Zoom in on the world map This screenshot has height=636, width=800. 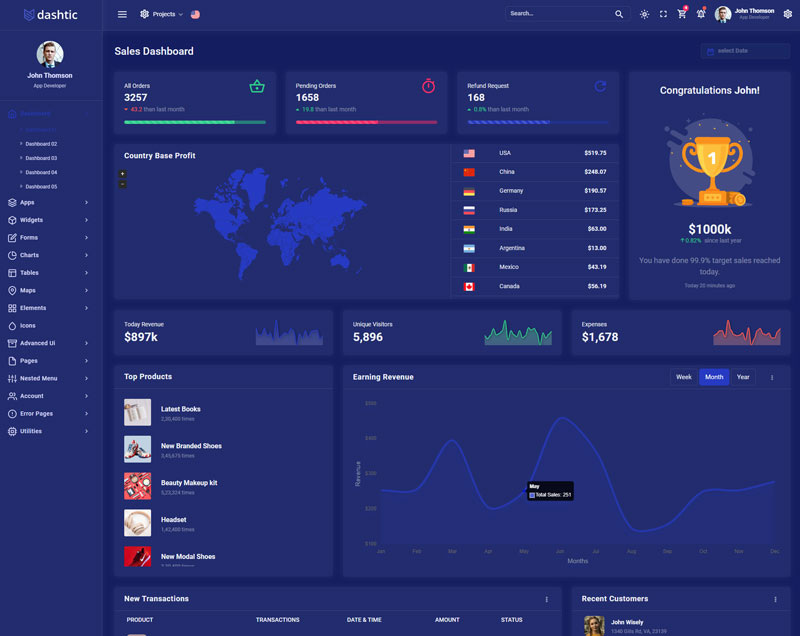tap(123, 174)
